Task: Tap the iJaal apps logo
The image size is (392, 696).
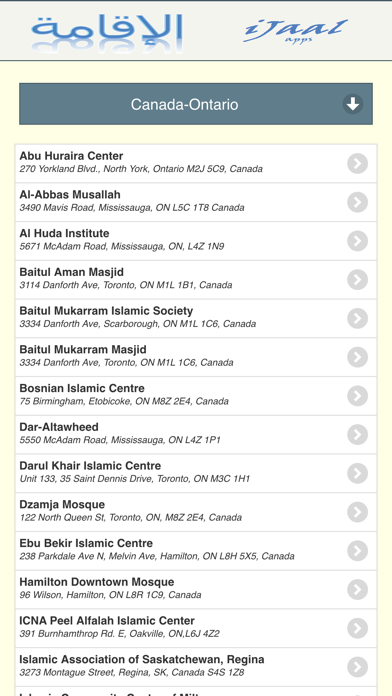Action: point(295,31)
